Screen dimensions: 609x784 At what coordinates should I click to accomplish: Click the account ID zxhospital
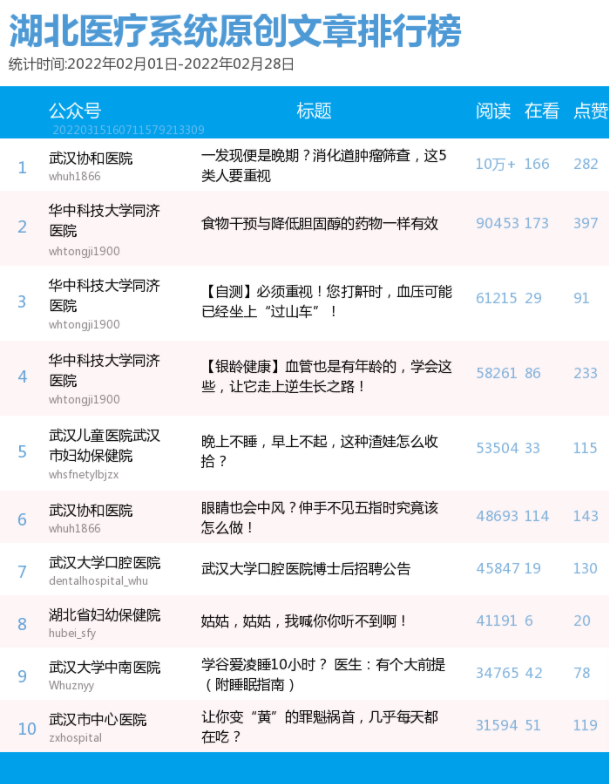click(x=75, y=738)
